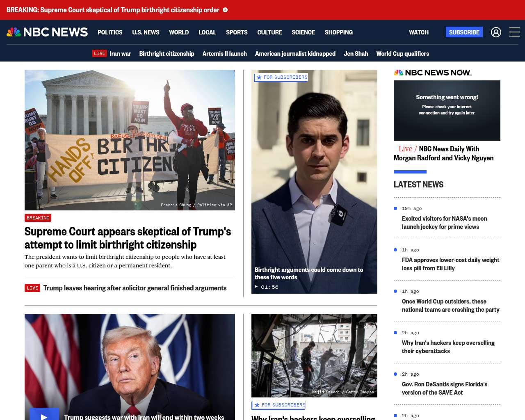525x420 pixels.
Task: Click the Subscribe button
Action: click(464, 32)
